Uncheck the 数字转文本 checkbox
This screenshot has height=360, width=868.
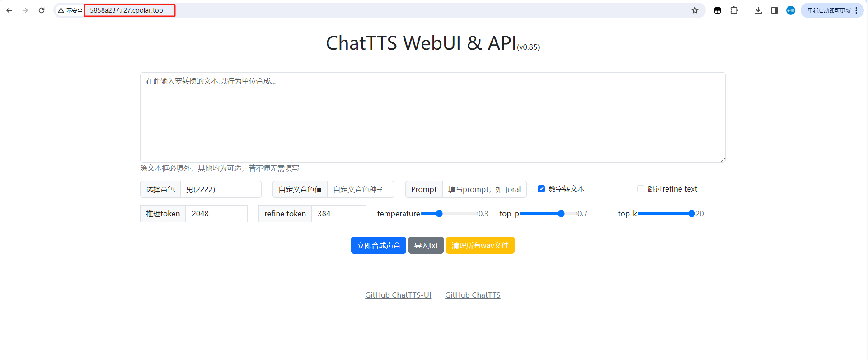coord(541,189)
